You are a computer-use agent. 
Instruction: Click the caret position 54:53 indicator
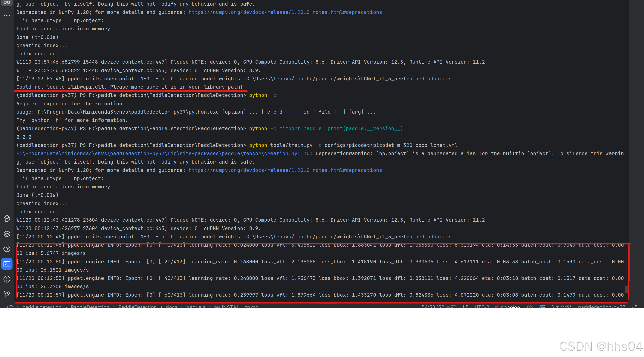439,306
